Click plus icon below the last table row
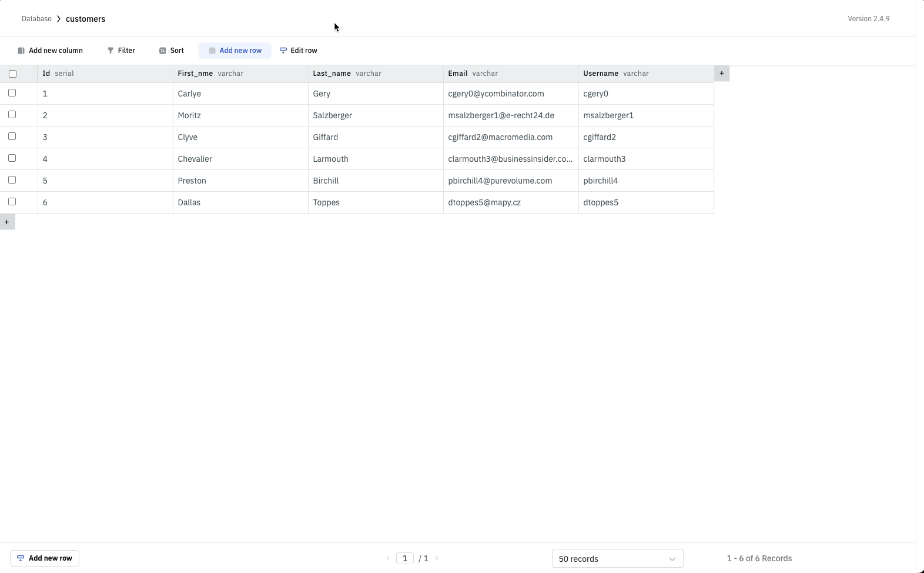This screenshot has width=924, height=573. pos(7,222)
